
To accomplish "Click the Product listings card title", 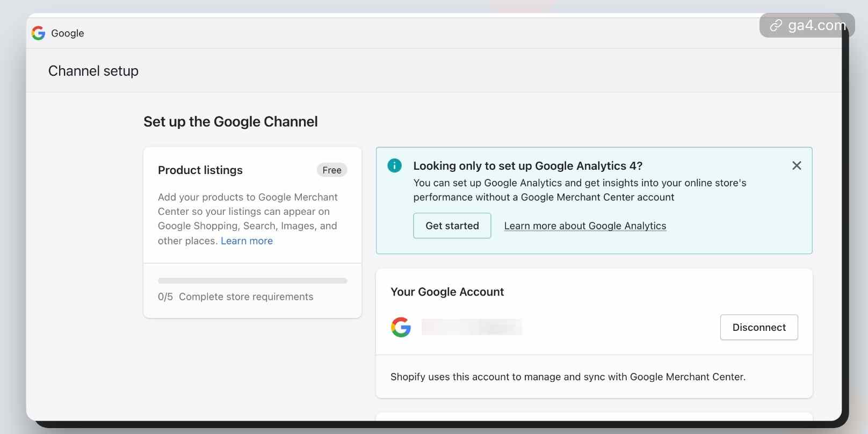I will (200, 170).
